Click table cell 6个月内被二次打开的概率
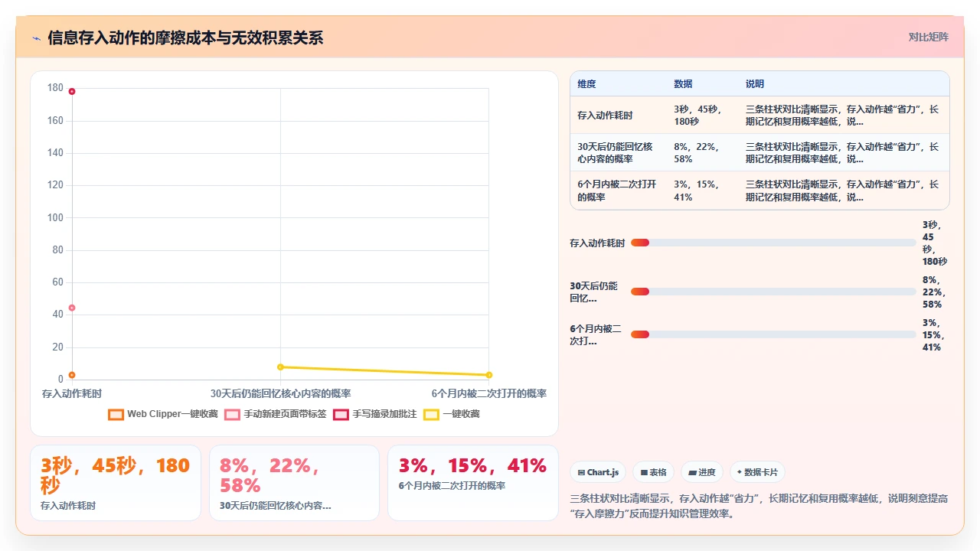 [617, 191]
